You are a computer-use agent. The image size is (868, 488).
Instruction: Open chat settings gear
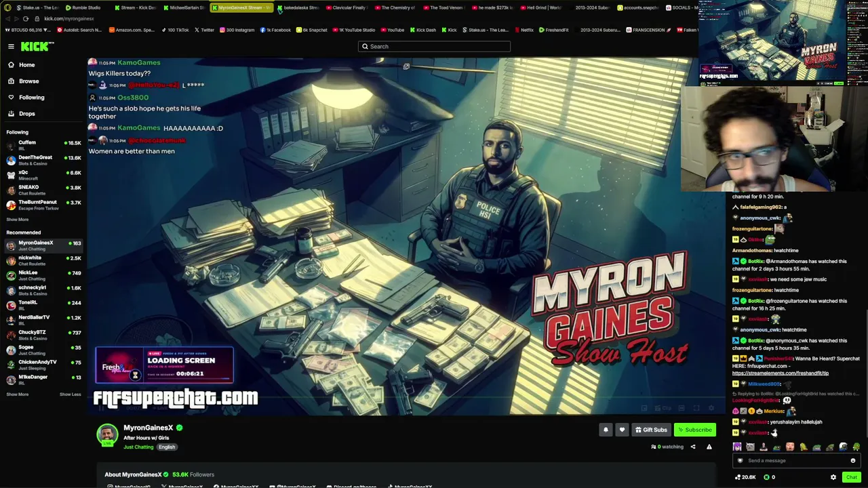(833, 477)
